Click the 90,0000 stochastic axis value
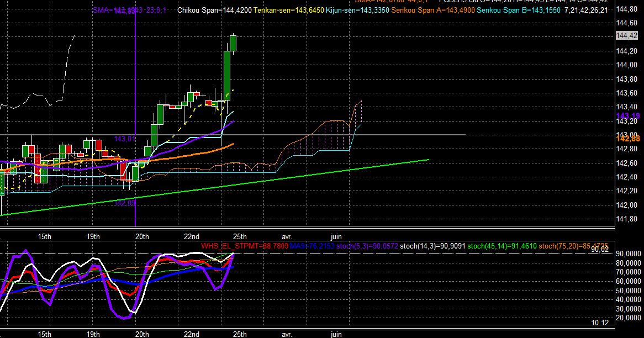The width and height of the screenshot is (644, 338). pos(629,254)
